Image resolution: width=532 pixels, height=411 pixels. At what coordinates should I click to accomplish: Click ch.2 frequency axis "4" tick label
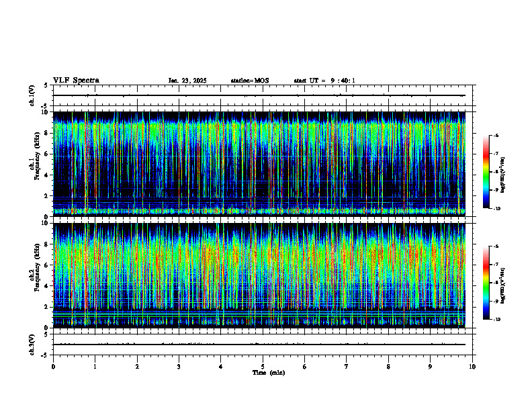tap(48, 286)
